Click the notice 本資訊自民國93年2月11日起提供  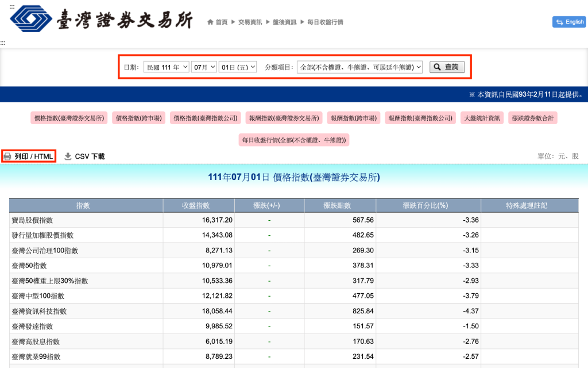527,95
